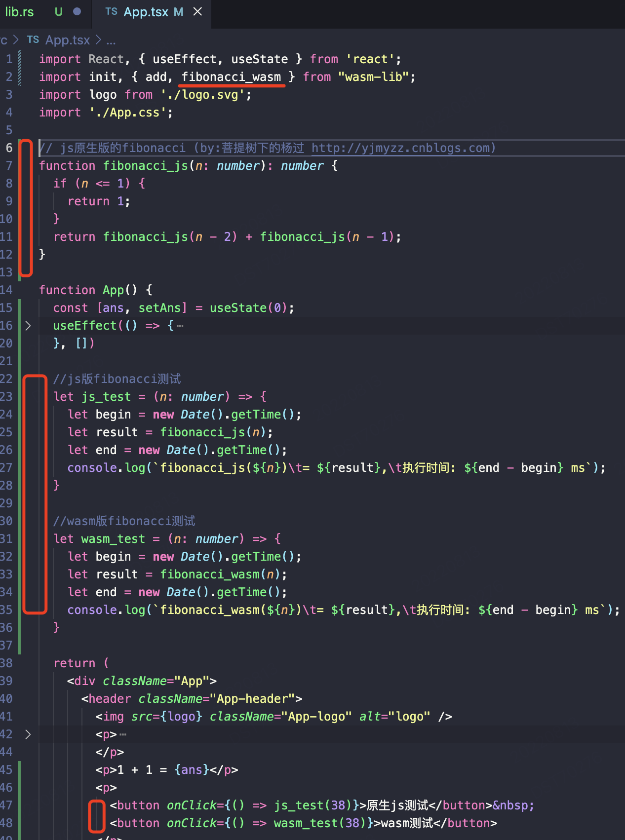Click the wasm_test(38) call in button
This screenshot has height=840, width=625.
[320, 823]
